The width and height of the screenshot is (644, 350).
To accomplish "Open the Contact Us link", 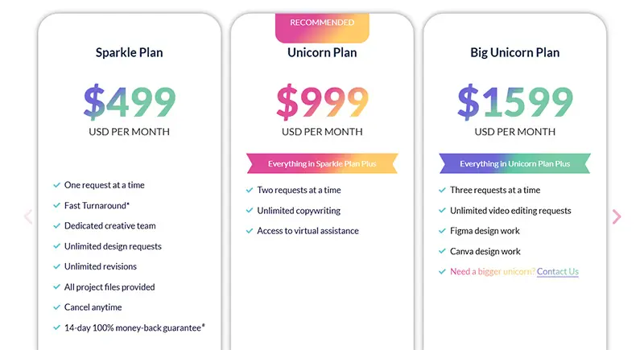I will [557, 272].
